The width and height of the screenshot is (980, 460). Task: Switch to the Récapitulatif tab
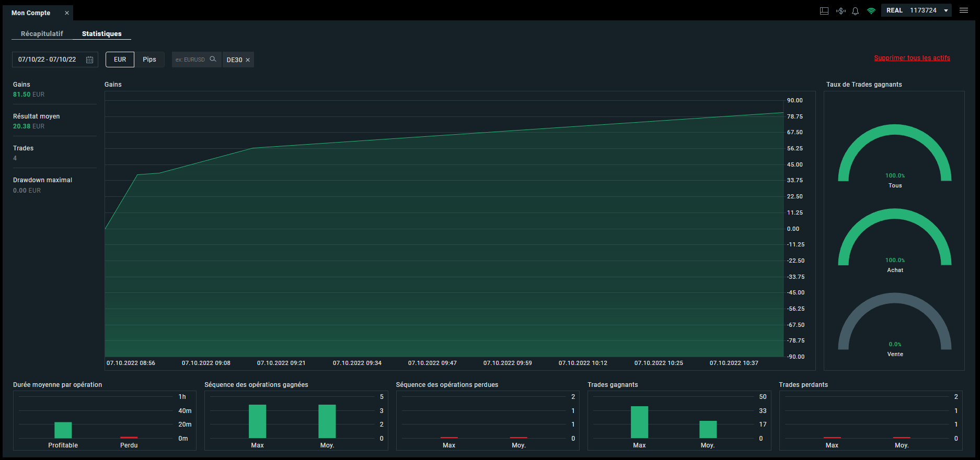42,34
